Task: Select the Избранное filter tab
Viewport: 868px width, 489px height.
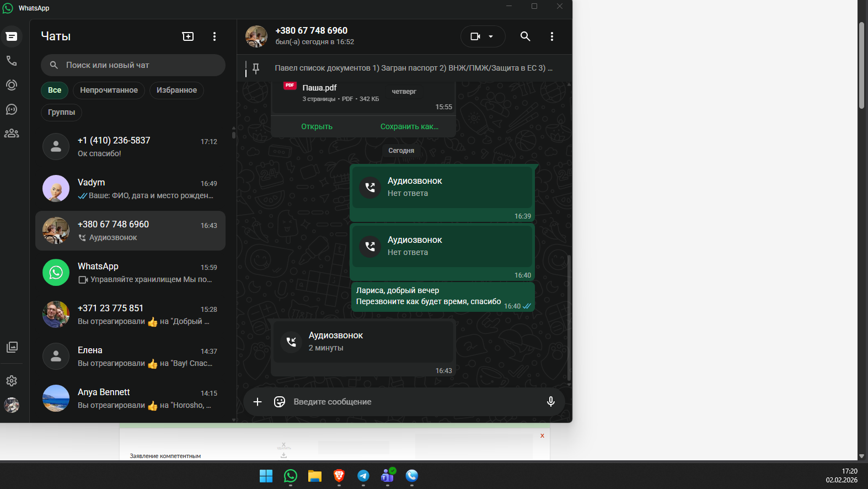Action: click(x=176, y=90)
